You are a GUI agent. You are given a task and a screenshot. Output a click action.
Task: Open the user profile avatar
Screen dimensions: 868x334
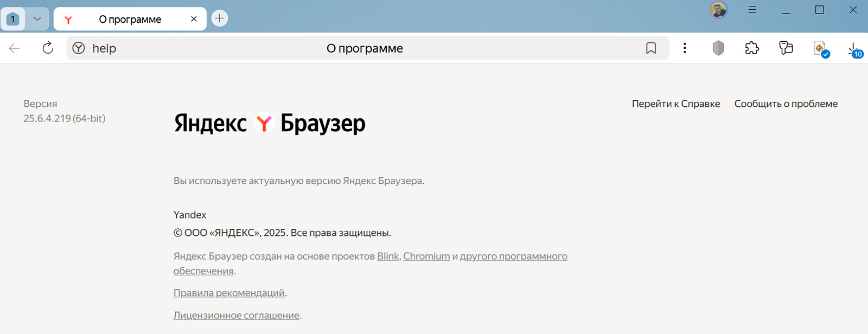click(x=718, y=10)
